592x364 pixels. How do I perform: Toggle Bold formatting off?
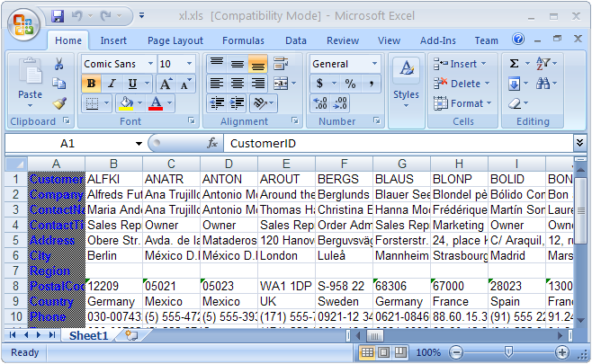coord(91,84)
